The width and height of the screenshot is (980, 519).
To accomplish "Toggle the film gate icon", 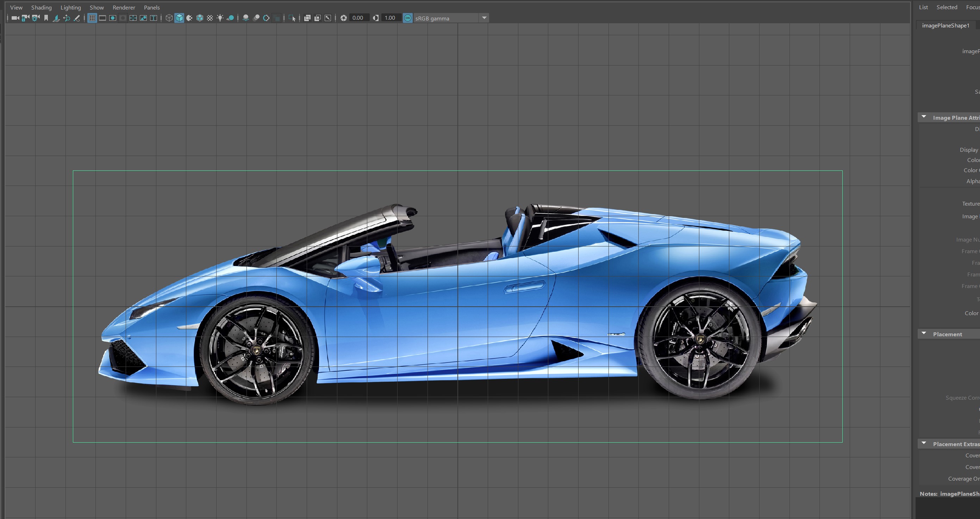I will point(102,18).
